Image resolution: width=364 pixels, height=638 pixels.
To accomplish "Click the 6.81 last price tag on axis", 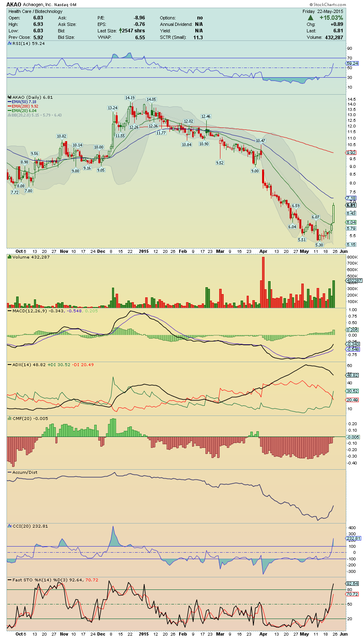I will coord(351,205).
